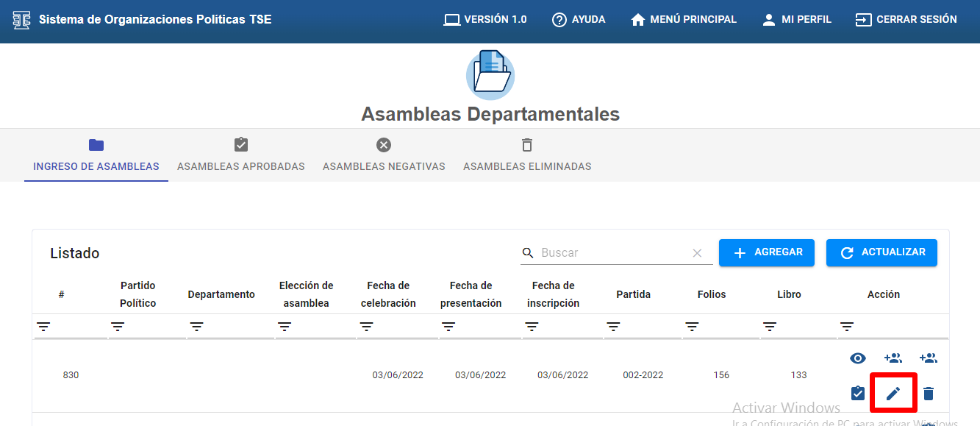Click the TSE logo in the header

pos(22,20)
